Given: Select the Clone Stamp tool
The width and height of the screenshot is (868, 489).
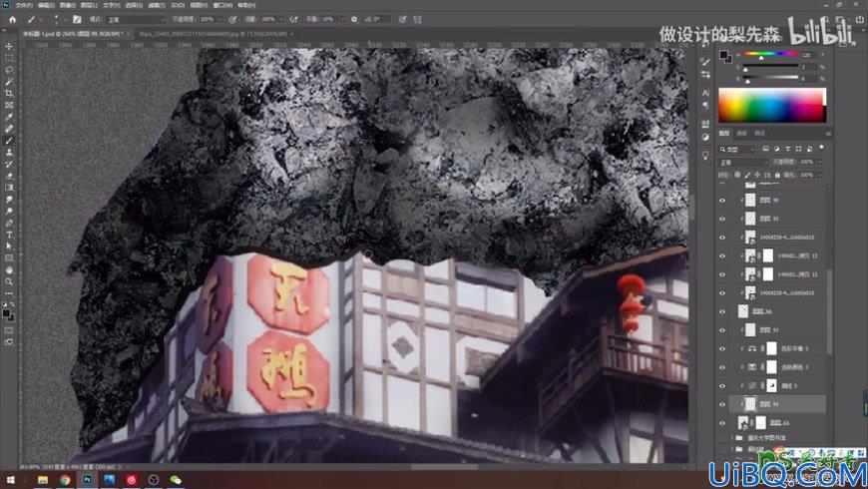Looking at the screenshot, I should 9,153.
